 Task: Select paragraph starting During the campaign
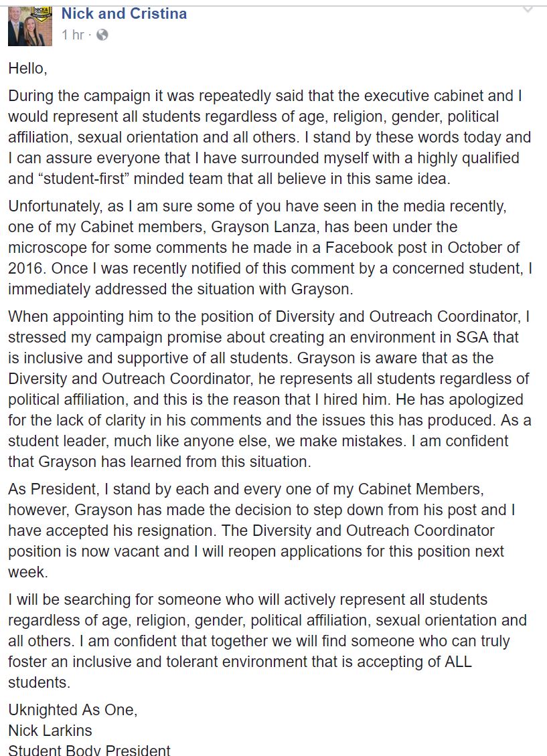(270, 137)
